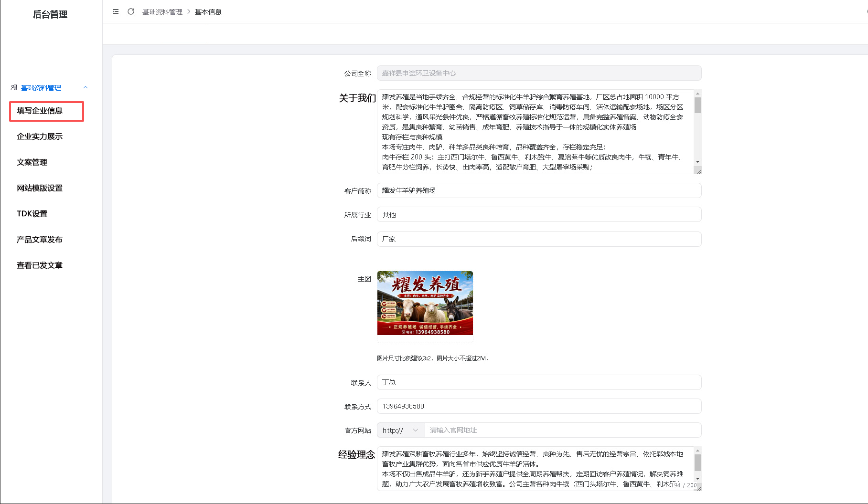Image resolution: width=868 pixels, height=504 pixels.
Task: Open 基础资料管理 sidebar menu group
Action: (x=50, y=87)
